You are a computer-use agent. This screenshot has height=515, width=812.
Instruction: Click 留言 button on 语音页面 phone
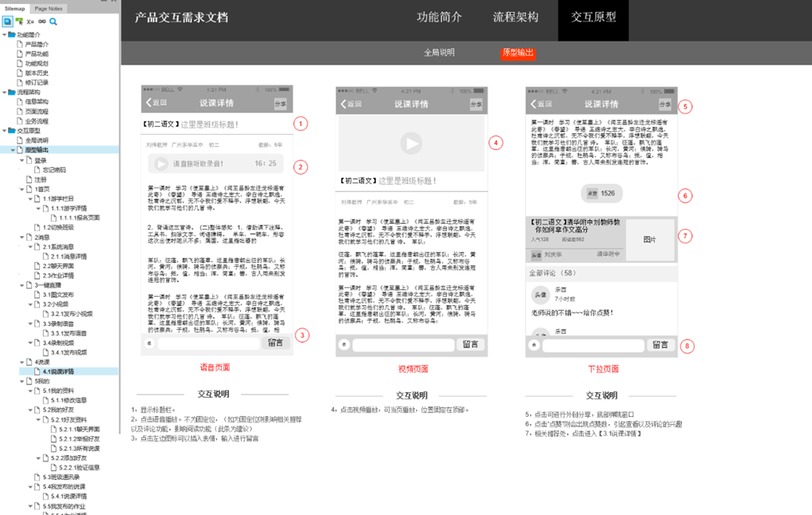click(x=275, y=343)
